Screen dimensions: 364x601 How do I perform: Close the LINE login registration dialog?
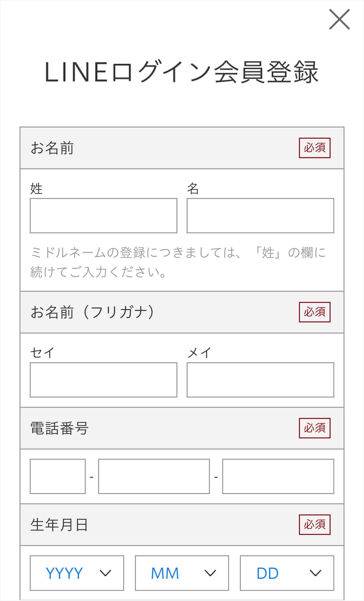click(339, 19)
